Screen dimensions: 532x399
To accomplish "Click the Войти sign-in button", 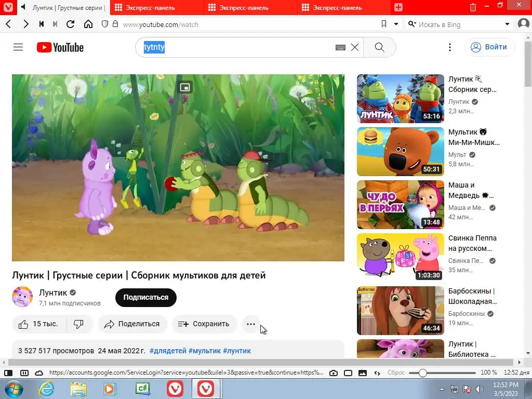I will [x=489, y=47].
